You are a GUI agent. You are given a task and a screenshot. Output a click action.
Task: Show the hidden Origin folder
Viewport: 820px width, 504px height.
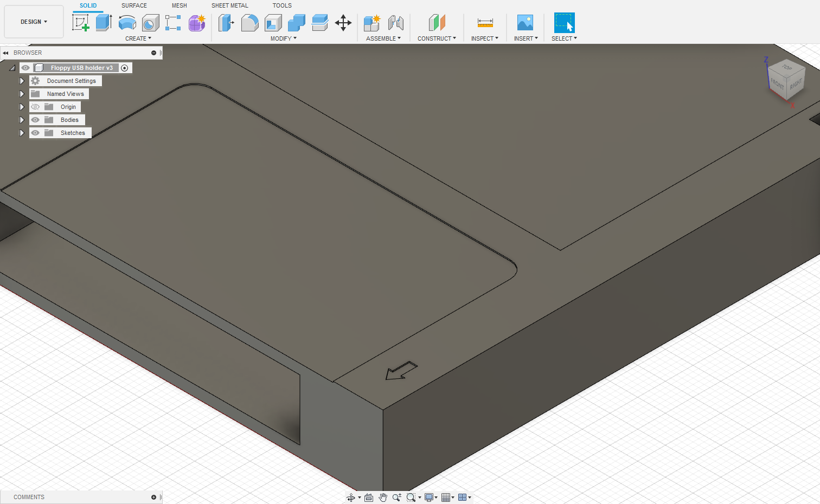click(x=35, y=107)
